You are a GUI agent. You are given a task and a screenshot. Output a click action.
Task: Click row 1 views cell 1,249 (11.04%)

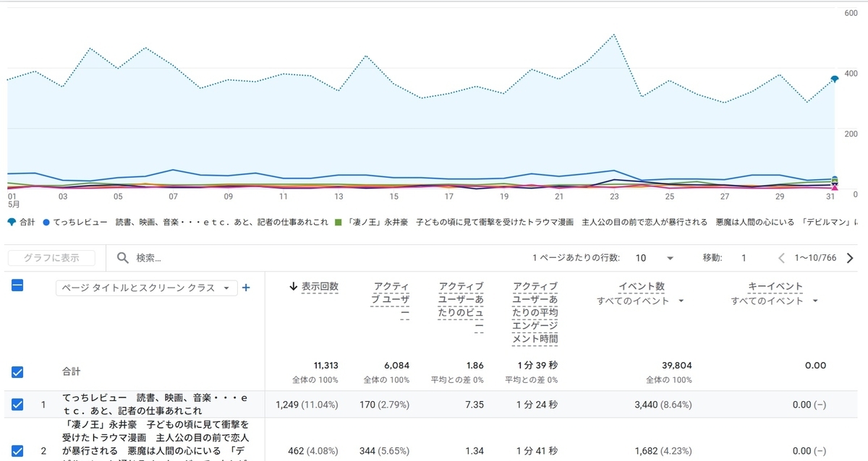(307, 405)
